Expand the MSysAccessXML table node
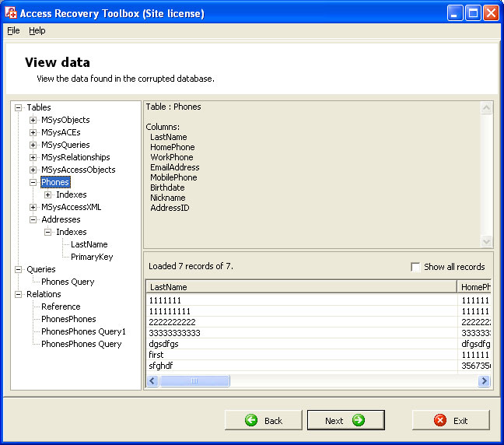This screenshot has height=445, width=504. tap(33, 208)
